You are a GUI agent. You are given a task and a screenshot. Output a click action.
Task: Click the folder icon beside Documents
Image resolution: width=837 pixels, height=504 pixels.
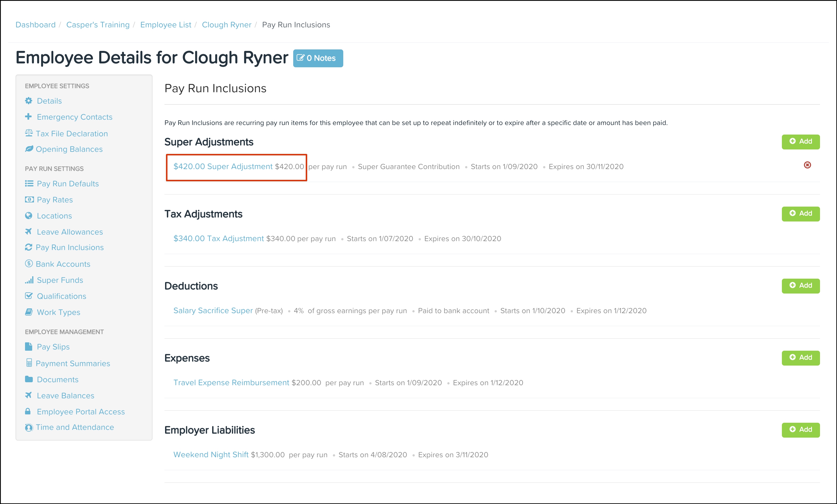29,379
